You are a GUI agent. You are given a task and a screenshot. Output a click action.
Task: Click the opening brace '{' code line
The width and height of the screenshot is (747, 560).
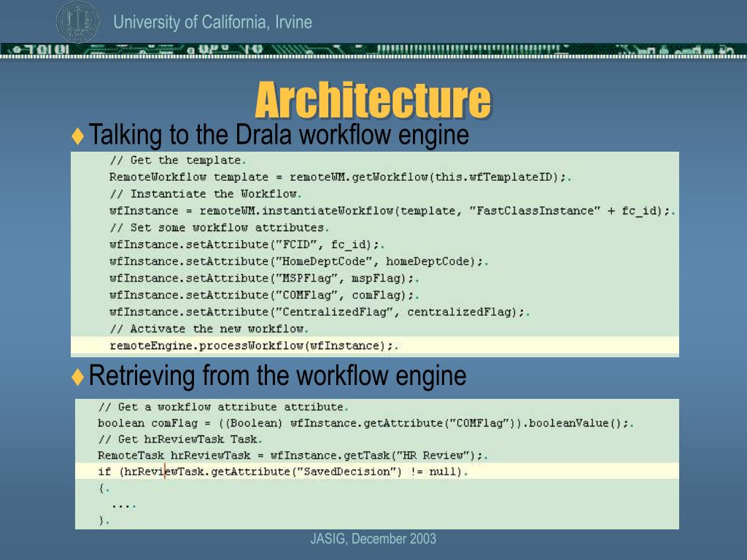click(104, 488)
